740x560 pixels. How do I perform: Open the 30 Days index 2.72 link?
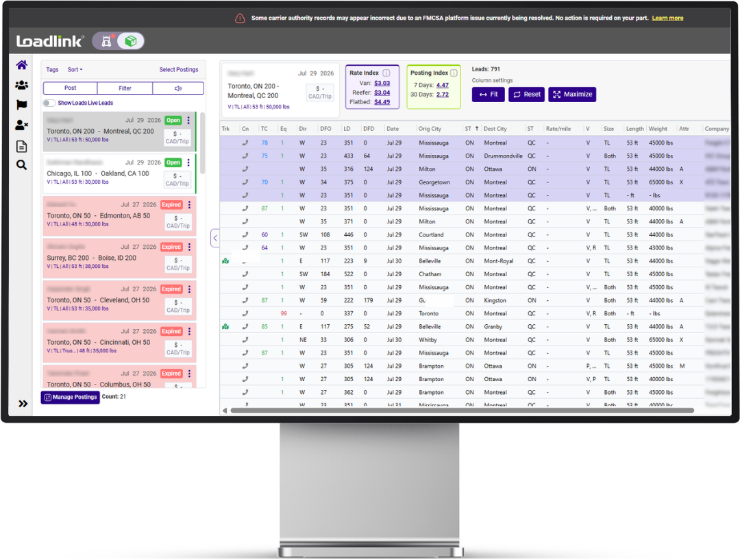pyautogui.click(x=442, y=95)
